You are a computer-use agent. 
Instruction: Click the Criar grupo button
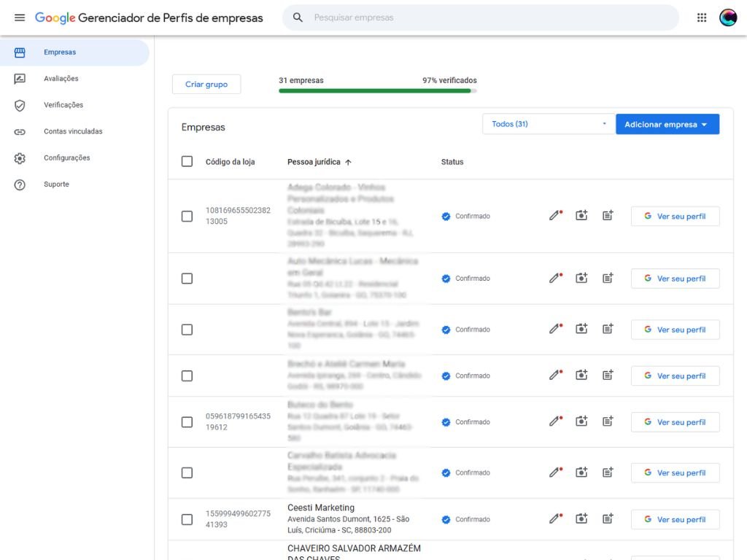[206, 84]
